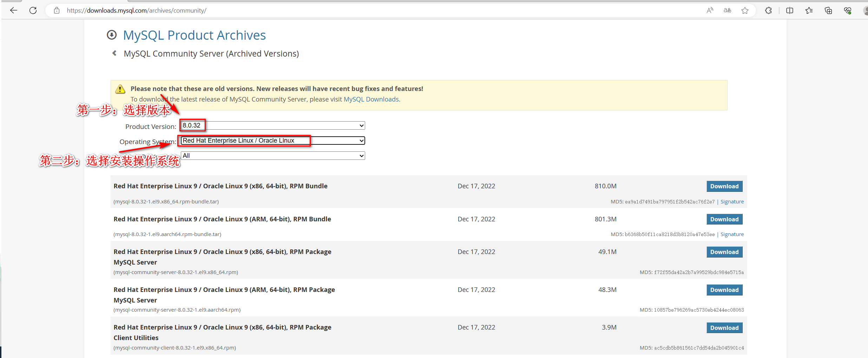Open the read aloud icon in address bar

tap(710, 11)
